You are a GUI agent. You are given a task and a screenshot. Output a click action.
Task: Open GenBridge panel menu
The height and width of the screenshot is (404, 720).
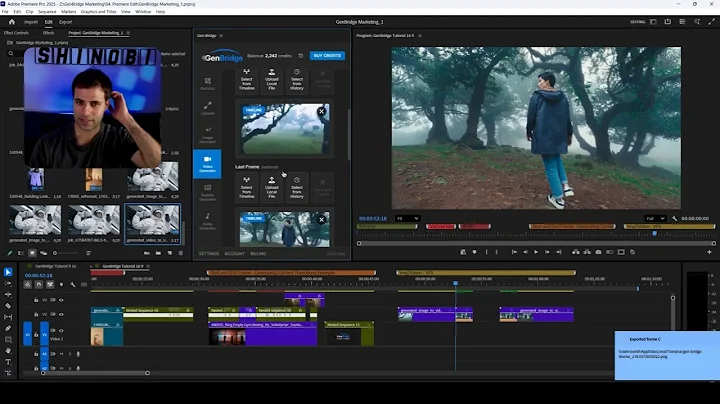(x=221, y=35)
